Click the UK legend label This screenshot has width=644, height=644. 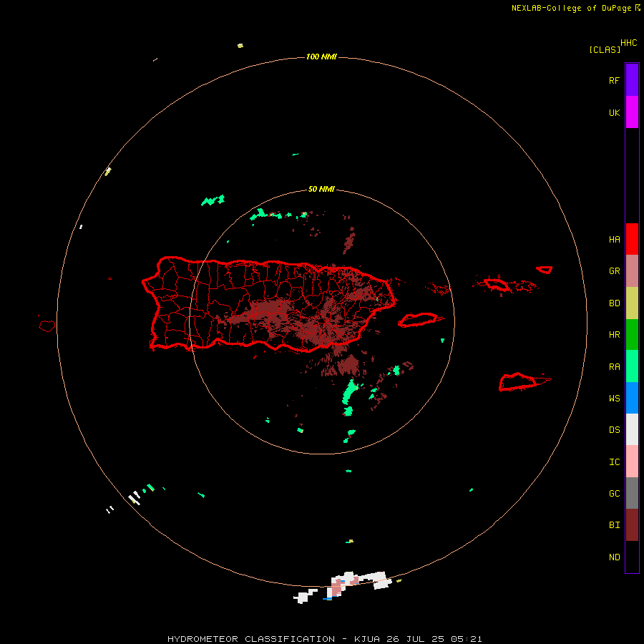point(614,112)
